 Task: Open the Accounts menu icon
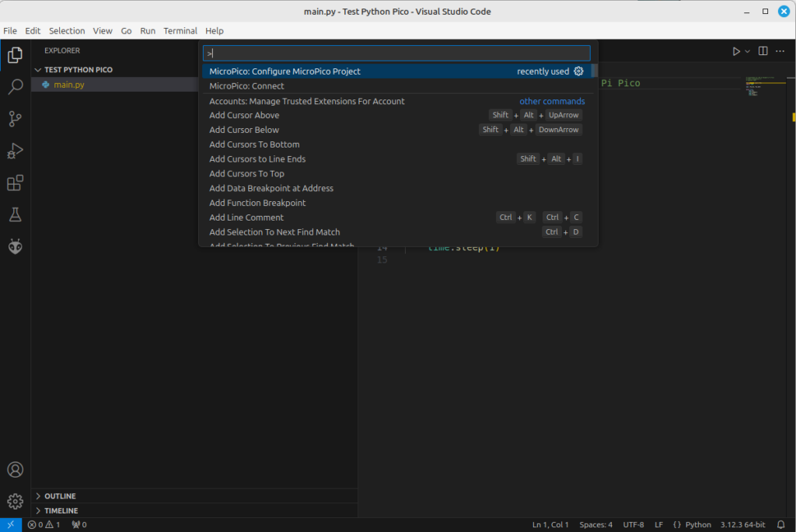16,470
